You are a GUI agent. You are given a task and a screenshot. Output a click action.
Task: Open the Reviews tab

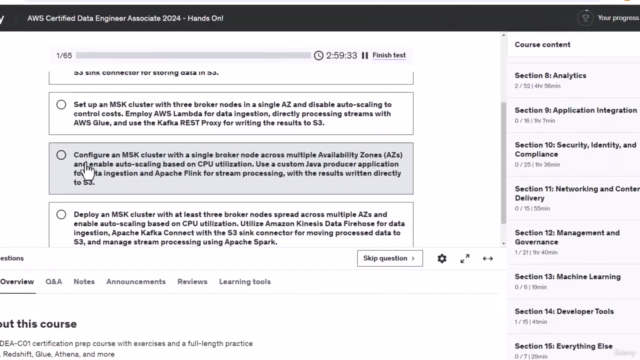click(x=192, y=282)
